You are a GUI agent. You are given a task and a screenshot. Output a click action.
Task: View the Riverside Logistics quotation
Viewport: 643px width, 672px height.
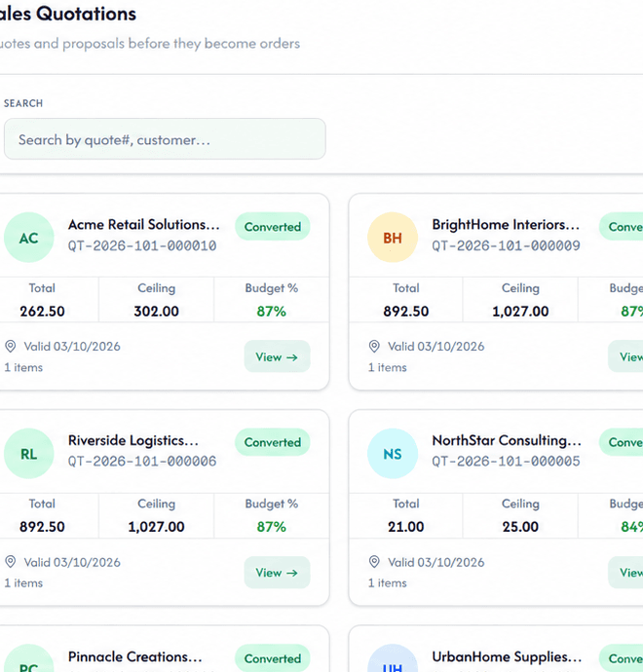click(277, 572)
